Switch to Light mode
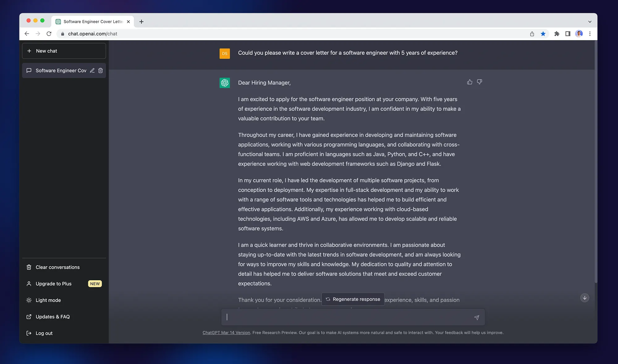Image resolution: width=618 pixels, height=364 pixels. [x=64, y=300]
